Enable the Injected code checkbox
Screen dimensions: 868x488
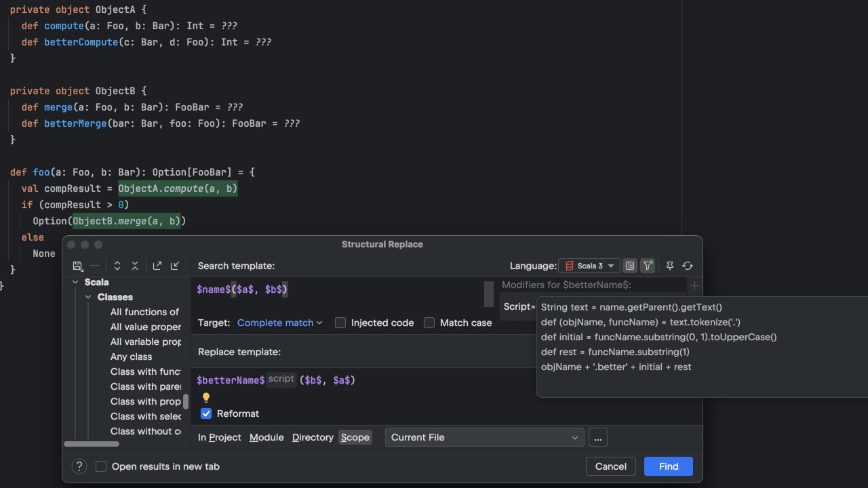coord(340,323)
